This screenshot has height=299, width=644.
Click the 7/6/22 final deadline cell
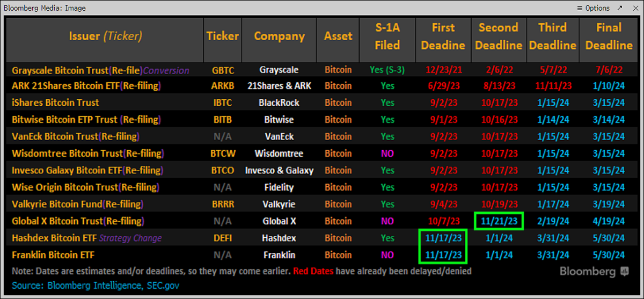point(609,70)
